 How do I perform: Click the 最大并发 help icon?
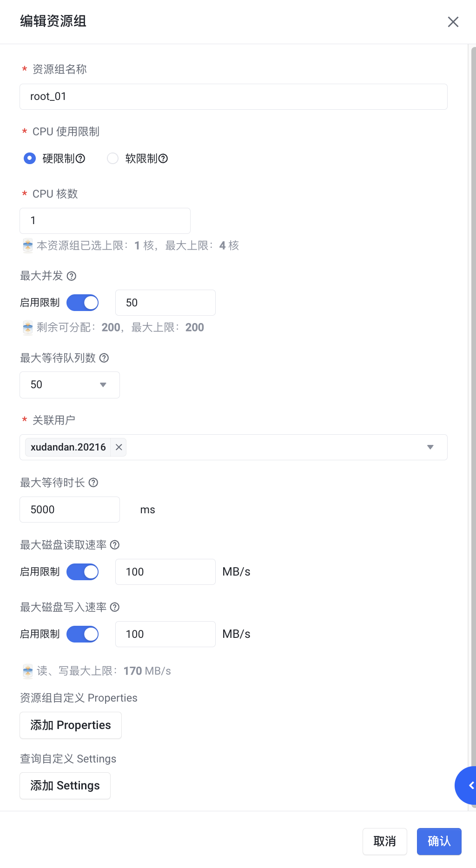72,276
